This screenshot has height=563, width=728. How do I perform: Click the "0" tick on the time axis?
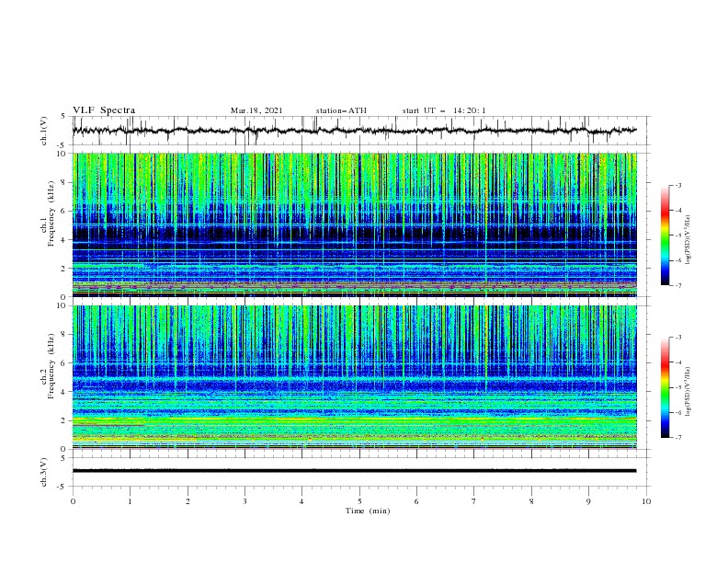pyautogui.click(x=73, y=501)
